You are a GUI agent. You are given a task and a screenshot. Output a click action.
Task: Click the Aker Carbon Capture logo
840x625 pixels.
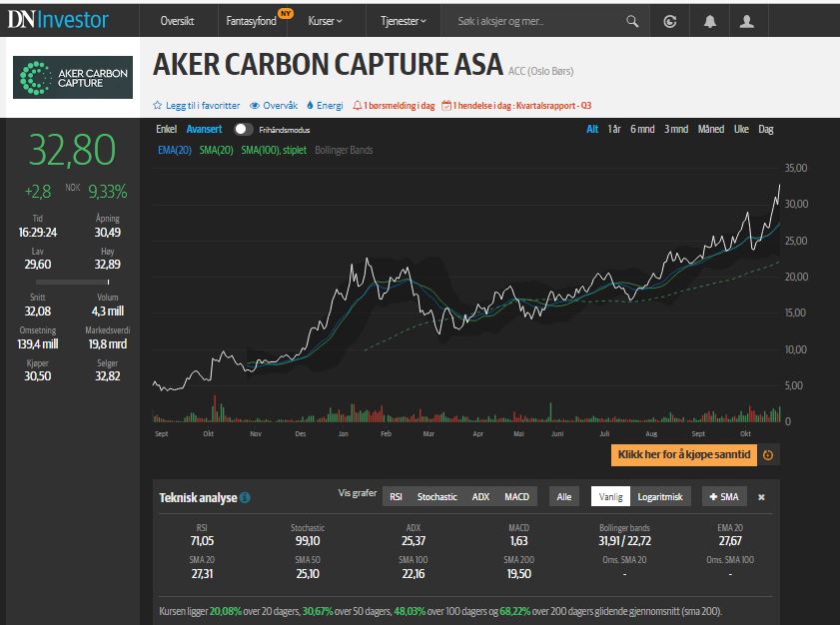(73, 77)
